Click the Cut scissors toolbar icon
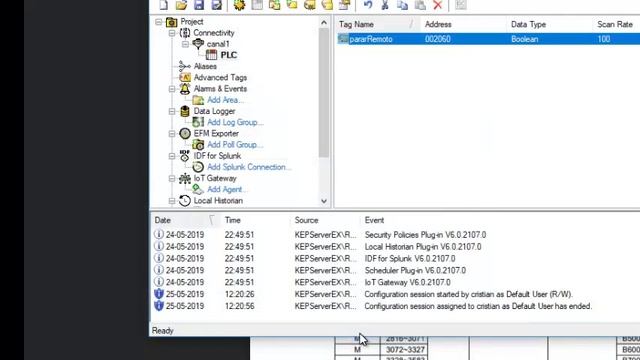The height and width of the screenshot is (360, 640). [385, 4]
